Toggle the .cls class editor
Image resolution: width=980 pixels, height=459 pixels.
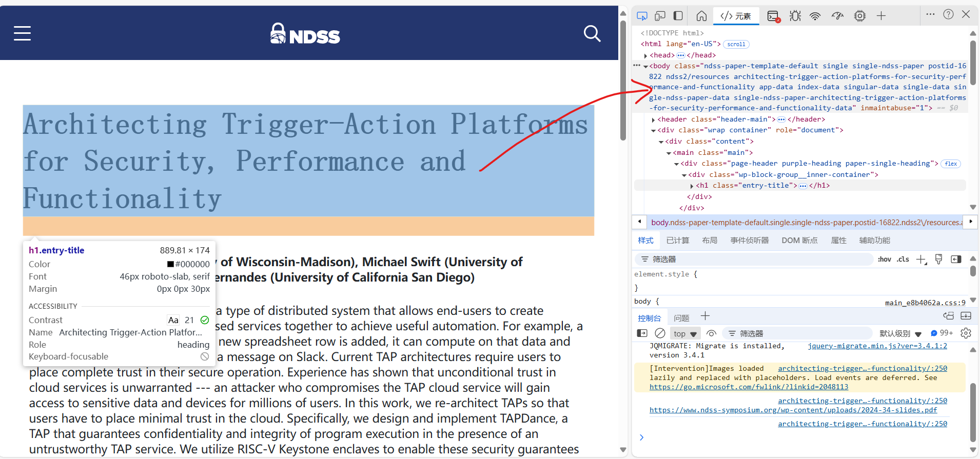coord(903,260)
